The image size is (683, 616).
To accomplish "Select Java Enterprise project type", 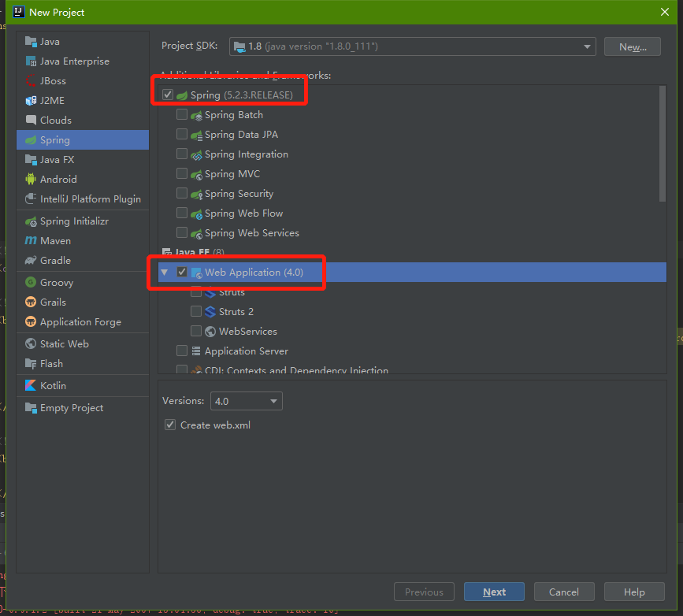I will 83,61.
